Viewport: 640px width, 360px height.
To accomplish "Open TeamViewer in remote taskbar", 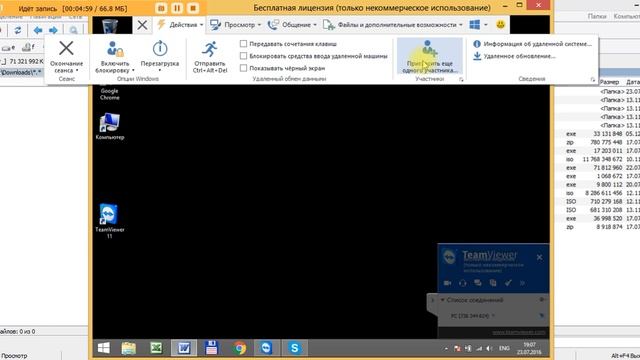I will 267,348.
